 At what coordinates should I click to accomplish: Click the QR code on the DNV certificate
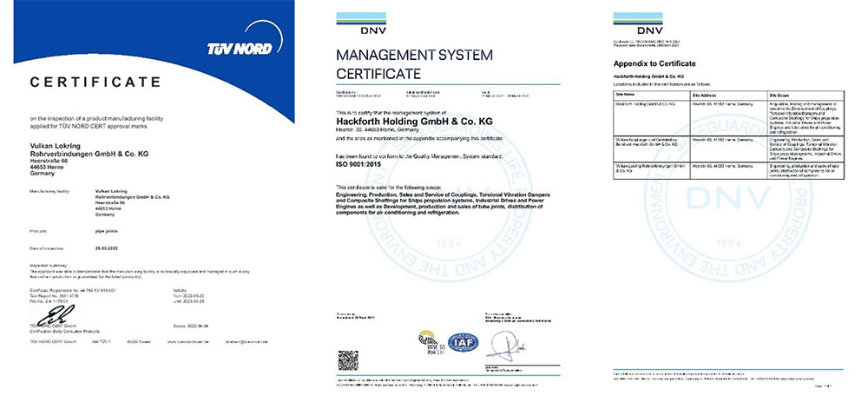[x=348, y=360]
